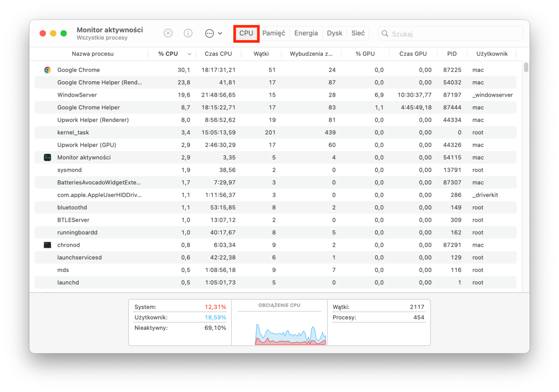Image resolution: width=559 pixels, height=392 pixels.
Task: Click the stop process (X) icon
Action: coord(168,33)
